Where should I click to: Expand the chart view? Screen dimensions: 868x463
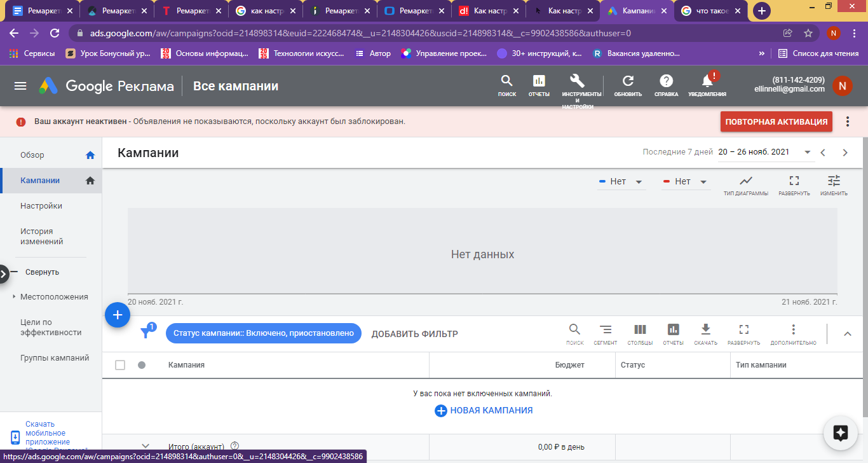tap(794, 185)
